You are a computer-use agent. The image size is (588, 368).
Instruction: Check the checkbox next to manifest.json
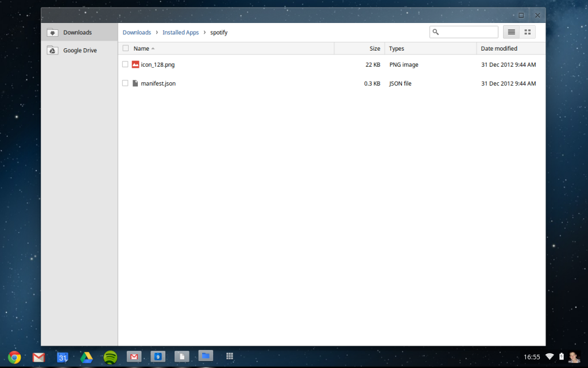(125, 83)
